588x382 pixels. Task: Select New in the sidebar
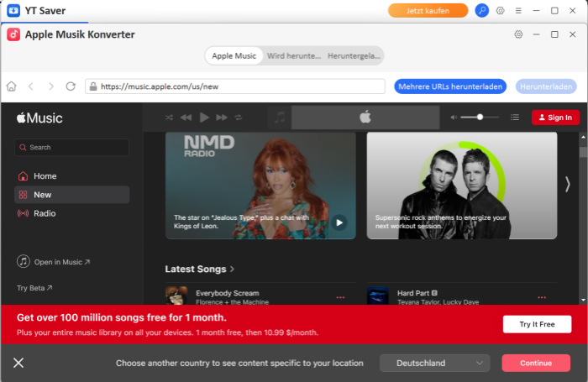click(x=71, y=195)
